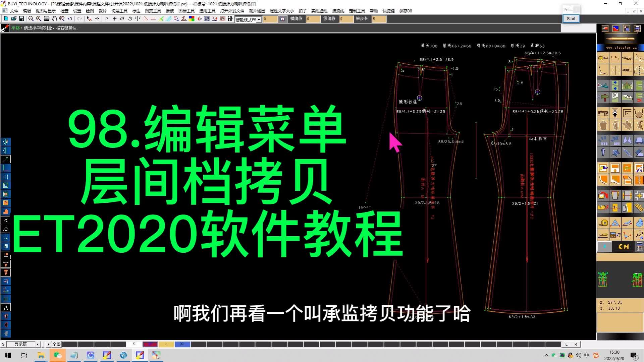Screen dimensions: 644x362
Task: Click the Zoom in magnifier icon
Action: pos(39,19)
